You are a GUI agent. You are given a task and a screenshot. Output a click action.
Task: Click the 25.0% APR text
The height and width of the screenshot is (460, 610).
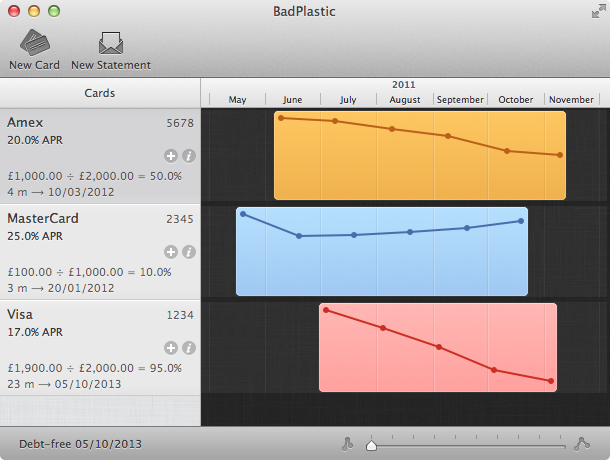click(x=35, y=236)
